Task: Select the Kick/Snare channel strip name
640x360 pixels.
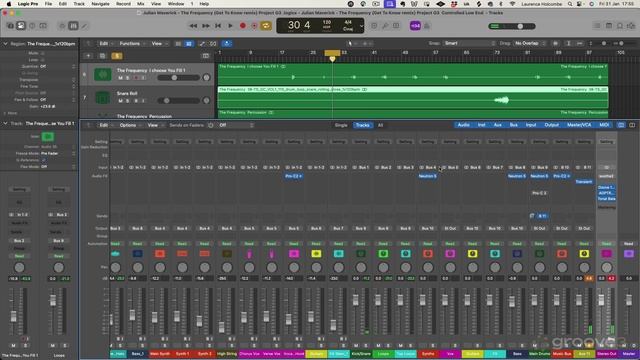Action: [x=361, y=354]
